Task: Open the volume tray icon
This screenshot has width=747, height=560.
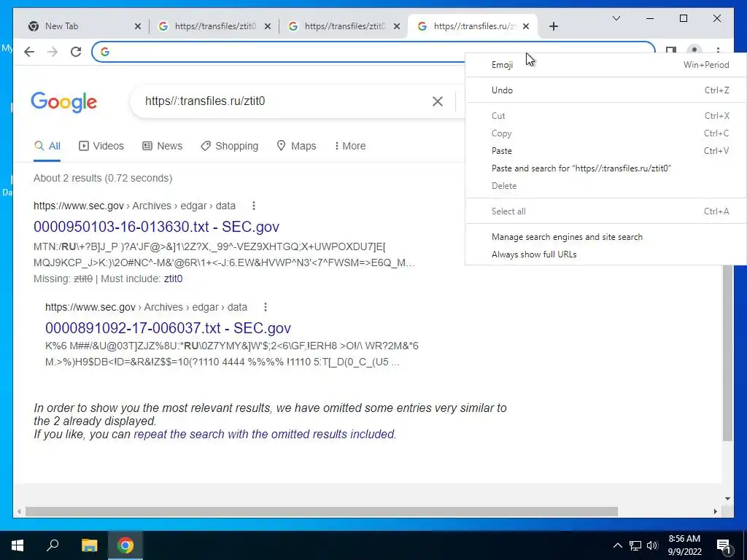Action: (x=652, y=545)
